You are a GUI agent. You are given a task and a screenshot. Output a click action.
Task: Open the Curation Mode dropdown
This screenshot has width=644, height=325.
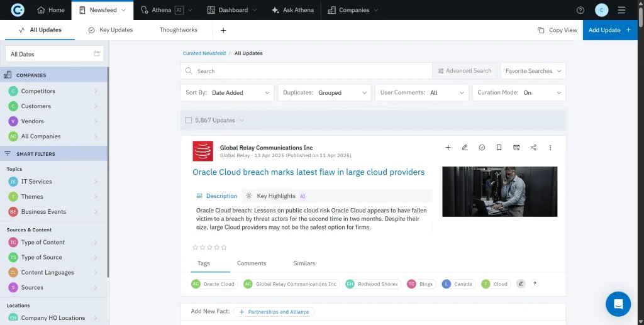519,92
